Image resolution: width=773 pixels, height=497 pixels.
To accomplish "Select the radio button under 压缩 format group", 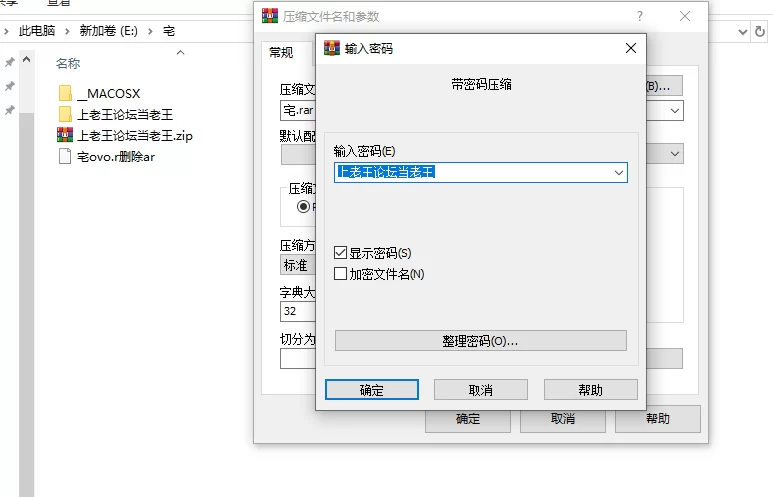I will click(303, 206).
